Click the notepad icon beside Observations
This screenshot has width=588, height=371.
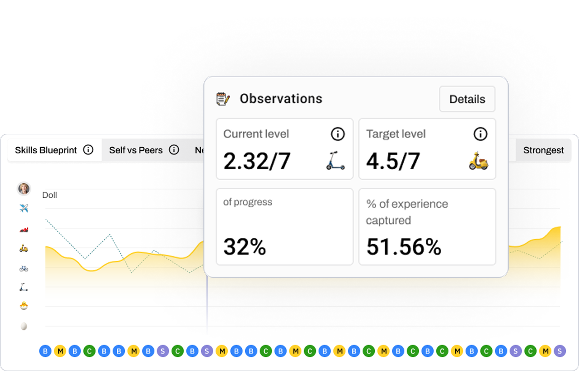tap(223, 99)
